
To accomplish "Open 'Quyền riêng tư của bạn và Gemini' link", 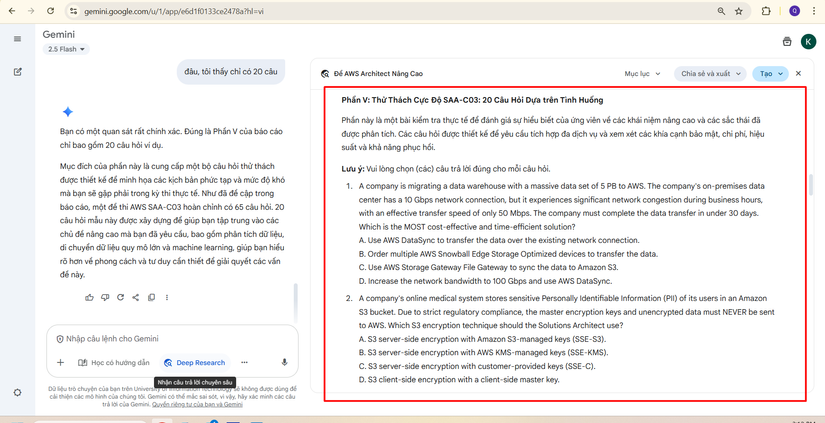I will click(197, 405).
